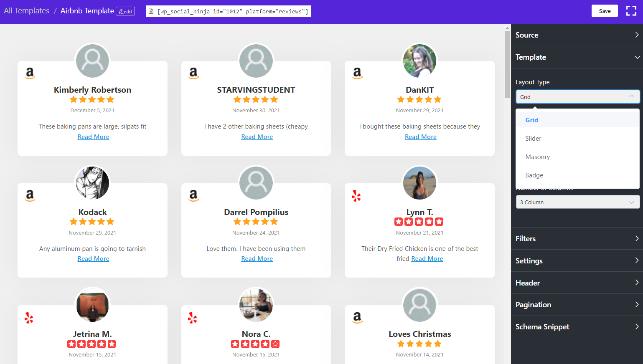This screenshot has height=364, width=643.
Task: Open the 3 Column dropdown
Action: click(577, 202)
